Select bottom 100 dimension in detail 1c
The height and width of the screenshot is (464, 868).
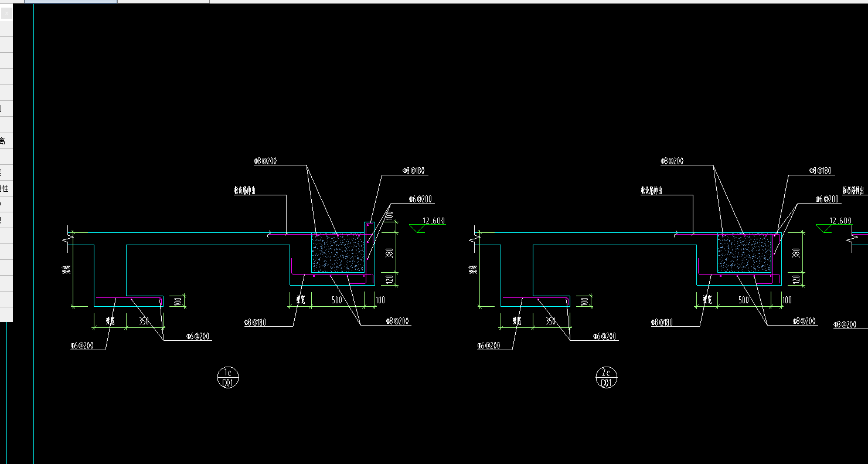(380, 300)
